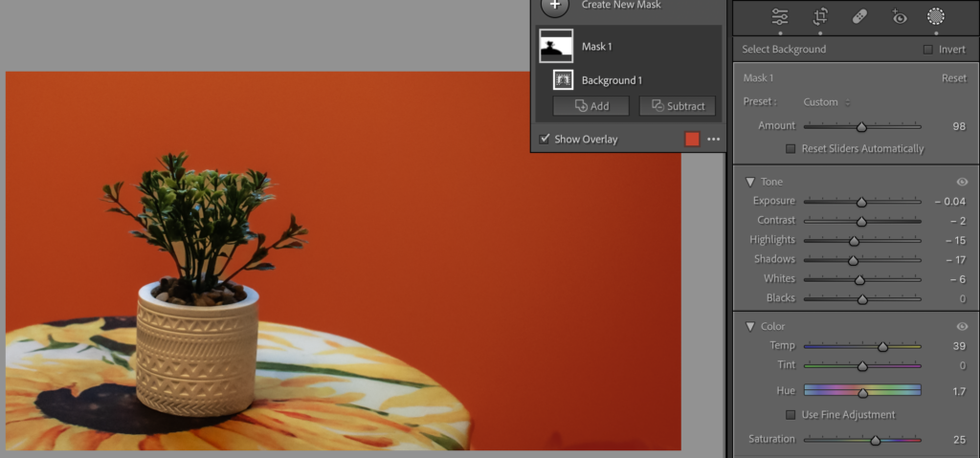
Task: Open the Masking tool circle icon
Action: tap(936, 16)
